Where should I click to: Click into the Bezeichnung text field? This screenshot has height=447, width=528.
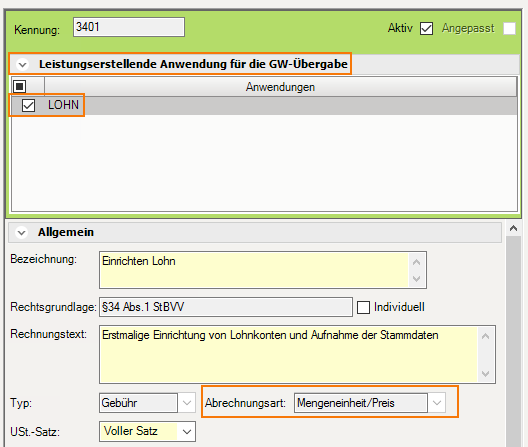click(x=254, y=270)
